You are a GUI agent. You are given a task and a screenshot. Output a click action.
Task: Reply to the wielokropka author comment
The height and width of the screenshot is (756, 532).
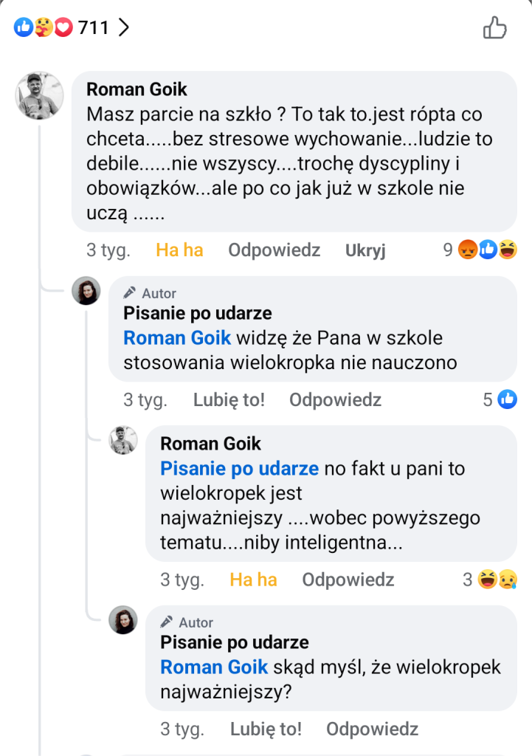(335, 400)
